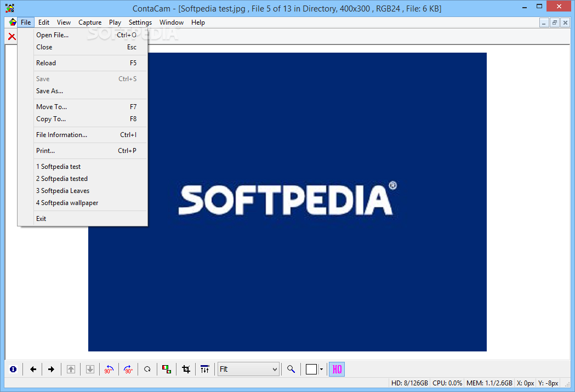This screenshot has width=575, height=392.
Task: Close the inner document window
Action: [565, 22]
